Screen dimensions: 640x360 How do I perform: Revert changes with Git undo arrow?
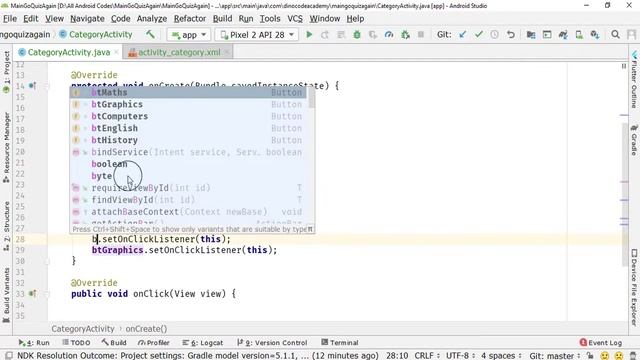point(511,35)
